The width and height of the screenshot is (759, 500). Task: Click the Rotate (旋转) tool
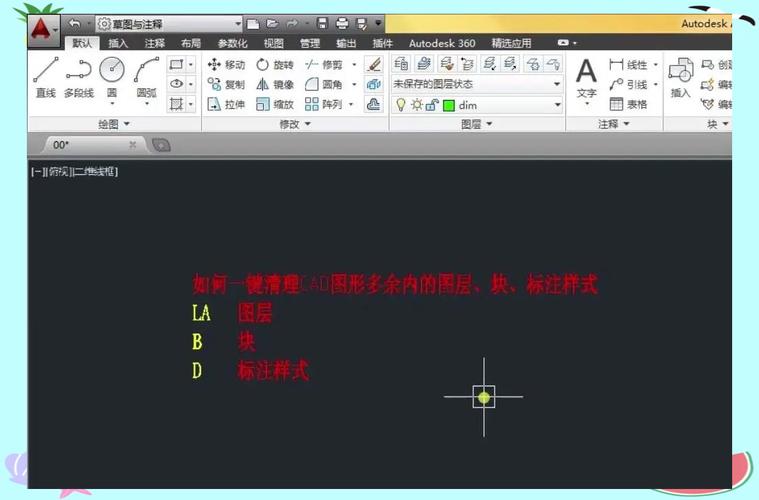(274, 64)
